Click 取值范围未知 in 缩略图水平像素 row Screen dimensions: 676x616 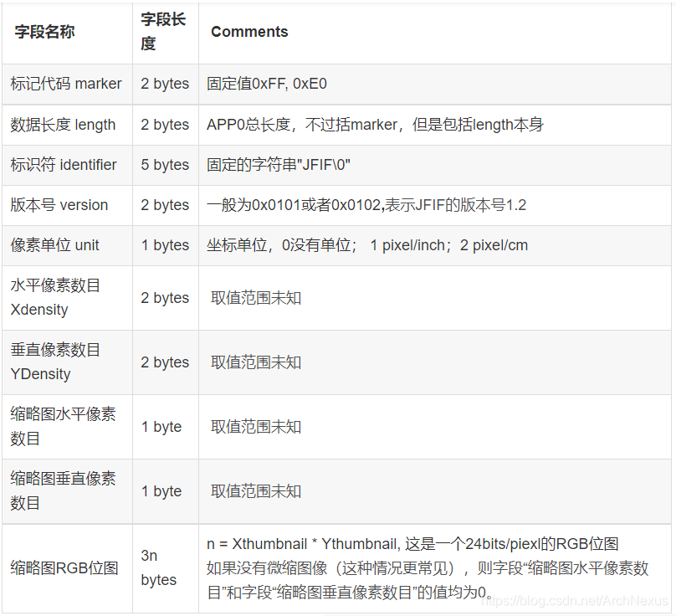pyautogui.click(x=256, y=427)
